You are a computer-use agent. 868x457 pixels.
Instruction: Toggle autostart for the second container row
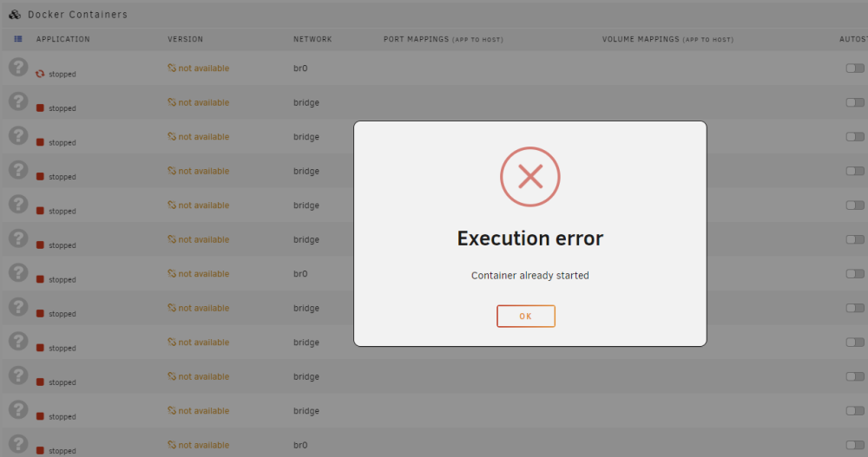coord(855,102)
